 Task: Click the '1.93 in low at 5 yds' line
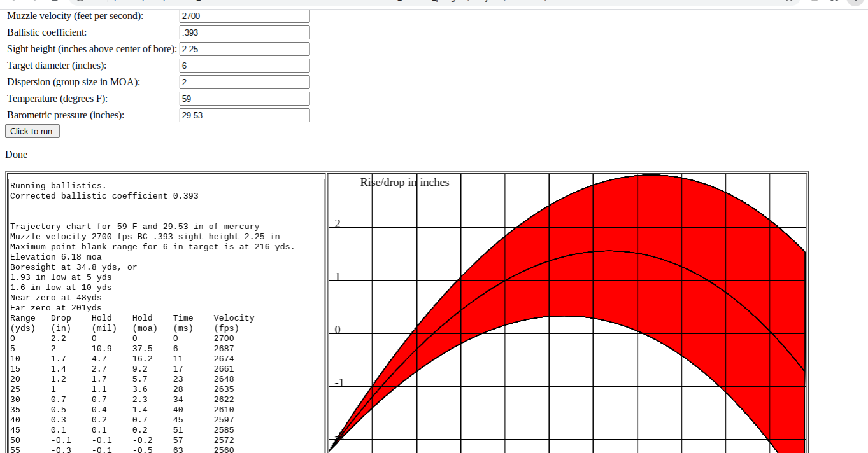[x=61, y=277]
